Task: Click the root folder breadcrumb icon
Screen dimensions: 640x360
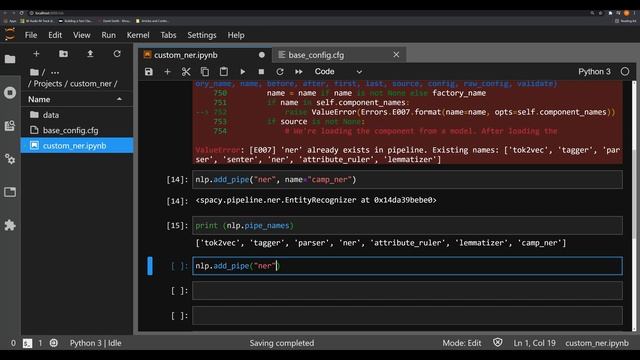Action: 34,72
